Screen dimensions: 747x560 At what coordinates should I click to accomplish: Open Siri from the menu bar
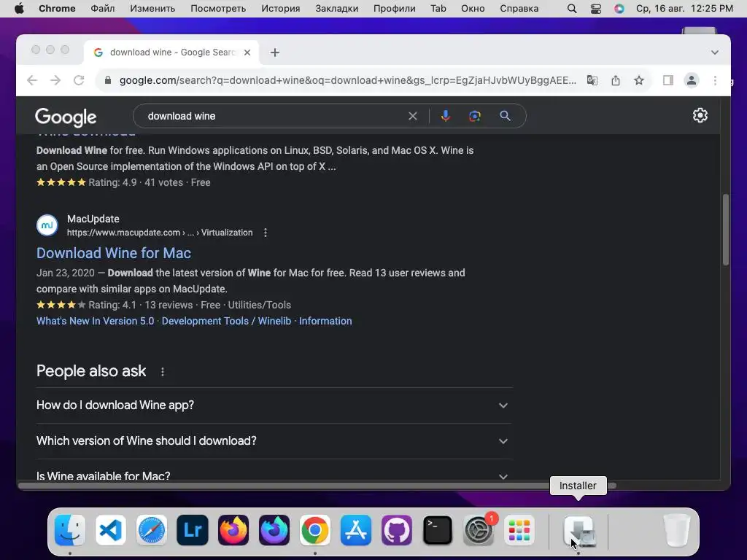click(619, 9)
